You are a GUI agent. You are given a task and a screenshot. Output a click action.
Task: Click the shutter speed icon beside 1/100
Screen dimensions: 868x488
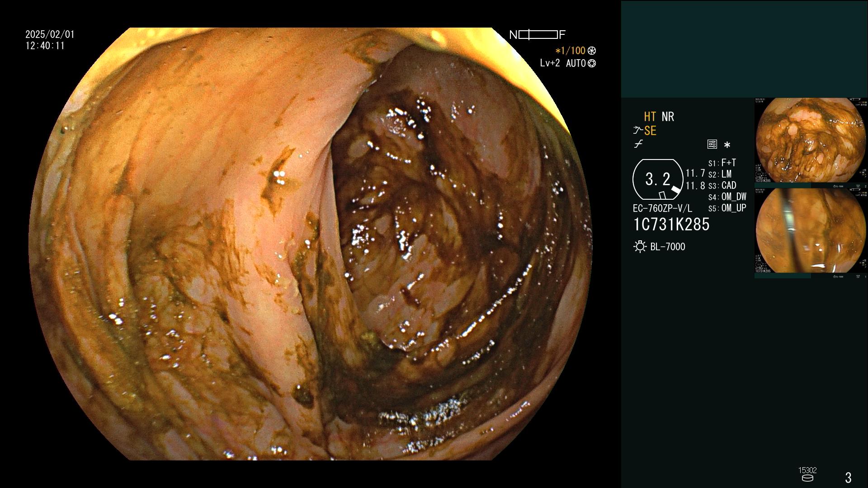[x=592, y=51]
